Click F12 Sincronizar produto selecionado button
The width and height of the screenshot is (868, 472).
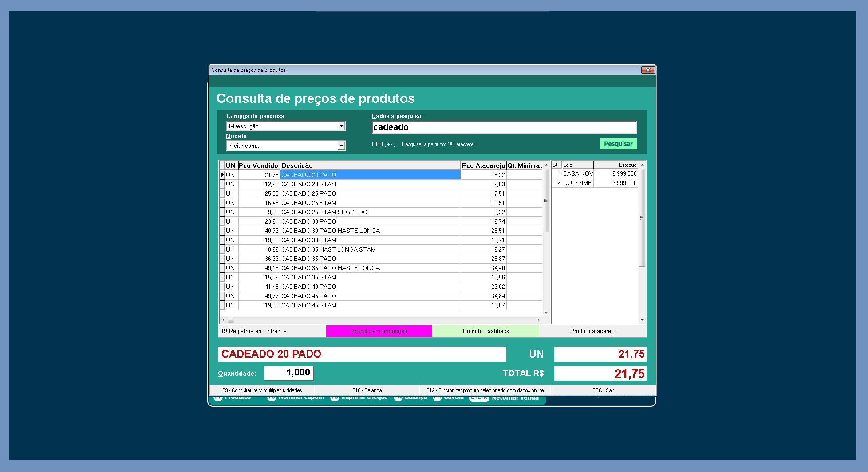(485, 390)
